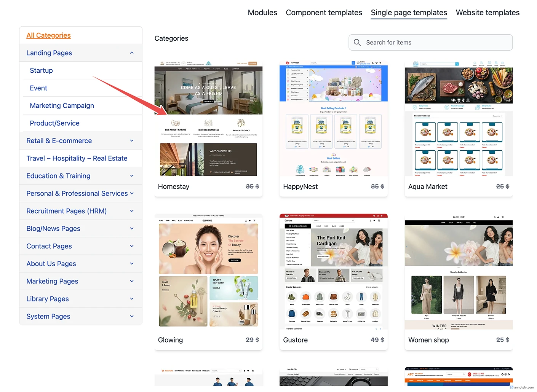
Task: Go to Website templates tab
Action: click(x=487, y=13)
